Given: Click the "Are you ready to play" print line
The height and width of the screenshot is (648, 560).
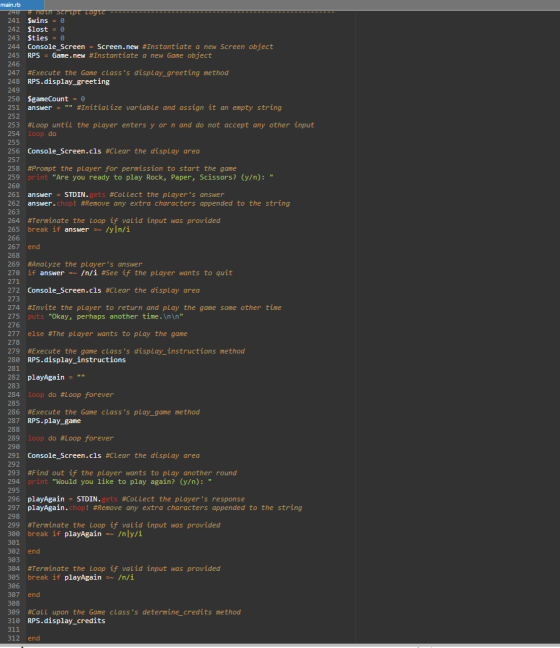Looking at the screenshot, I should pyautogui.click(x=150, y=177).
